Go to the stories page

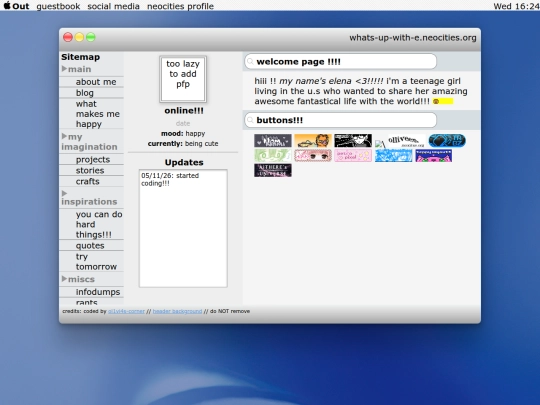[90, 170]
